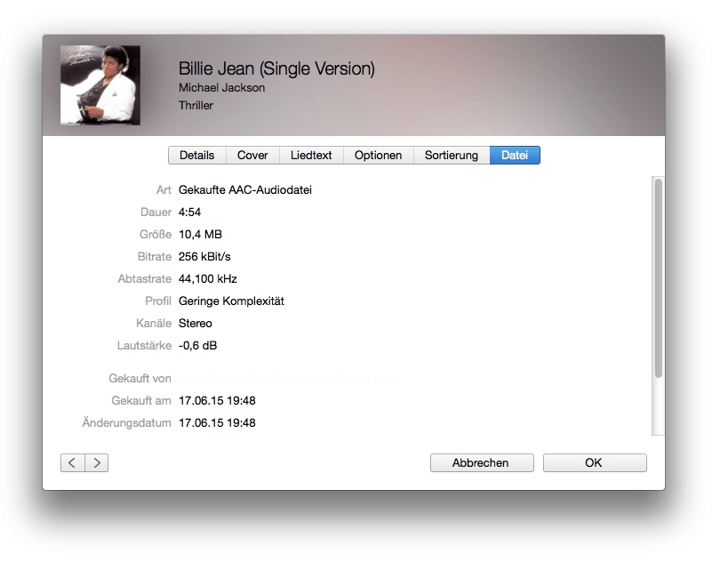Click the artist name Michael Jackson
Image resolution: width=728 pixels, height=578 pixels.
click(222, 88)
